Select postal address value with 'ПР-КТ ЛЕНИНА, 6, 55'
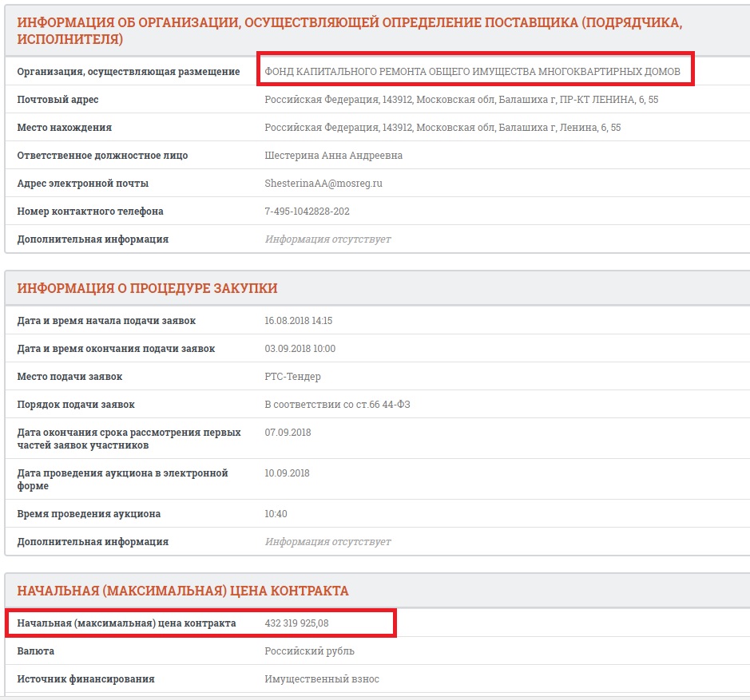 (x=461, y=100)
